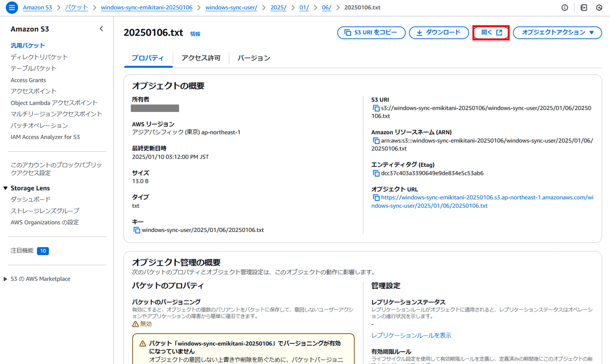This screenshot has height=364, width=610.
Task: Click the バケット breadcrumb link
Action: point(76,7)
